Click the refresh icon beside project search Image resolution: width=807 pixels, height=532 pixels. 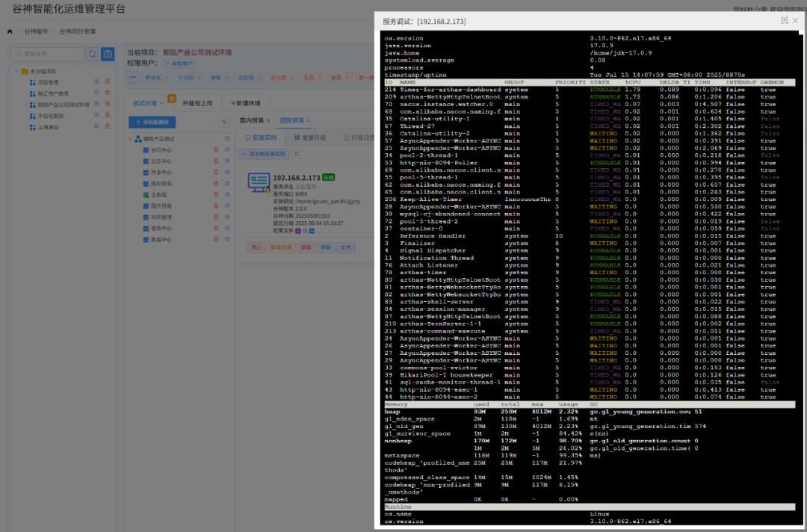92,54
